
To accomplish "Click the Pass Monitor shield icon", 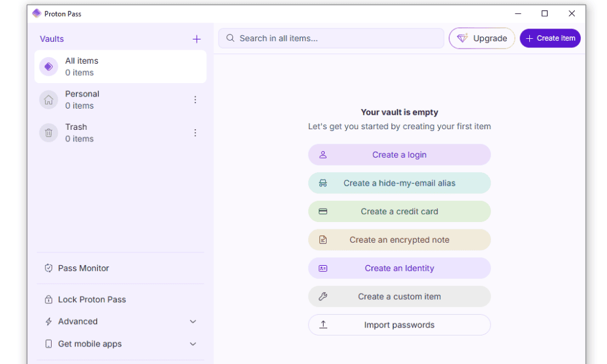I will tap(49, 268).
